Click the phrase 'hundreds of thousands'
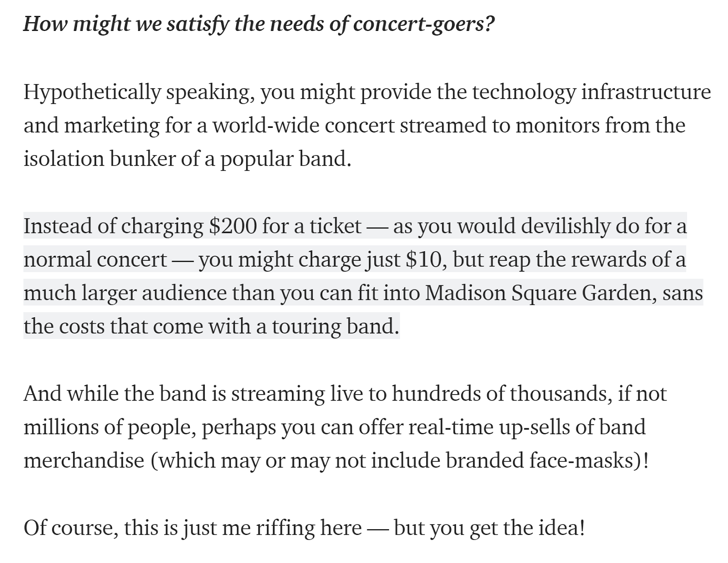 tap(501, 394)
